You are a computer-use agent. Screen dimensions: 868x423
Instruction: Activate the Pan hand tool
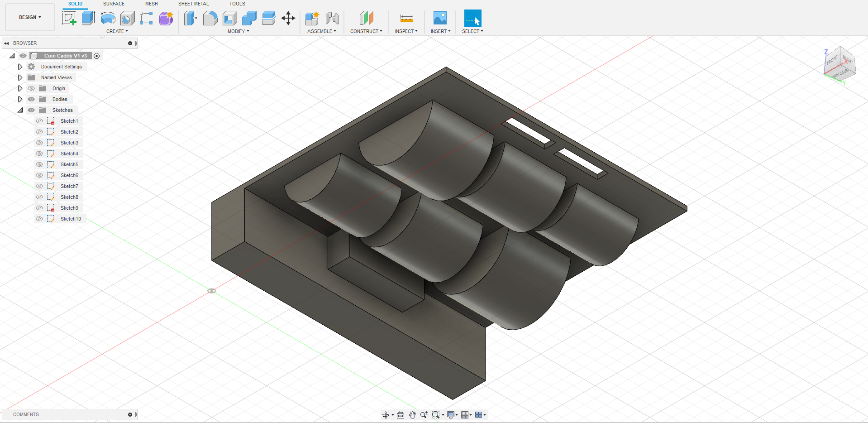coord(412,415)
